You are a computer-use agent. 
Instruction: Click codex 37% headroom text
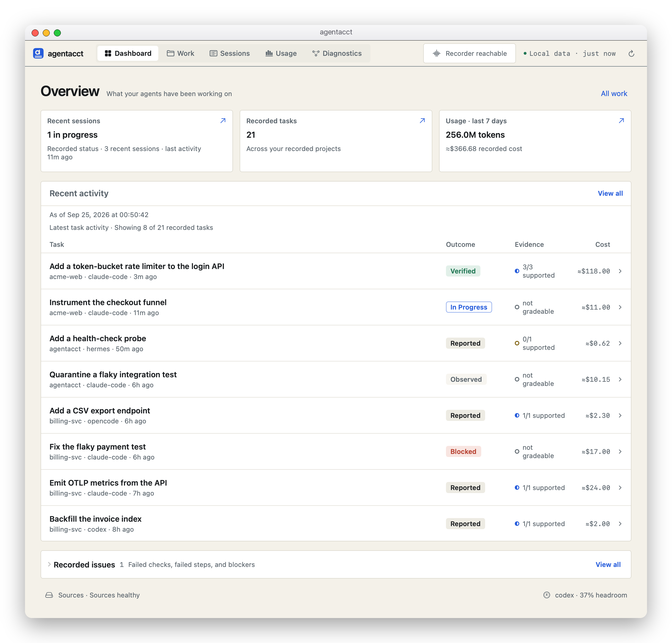pos(591,595)
